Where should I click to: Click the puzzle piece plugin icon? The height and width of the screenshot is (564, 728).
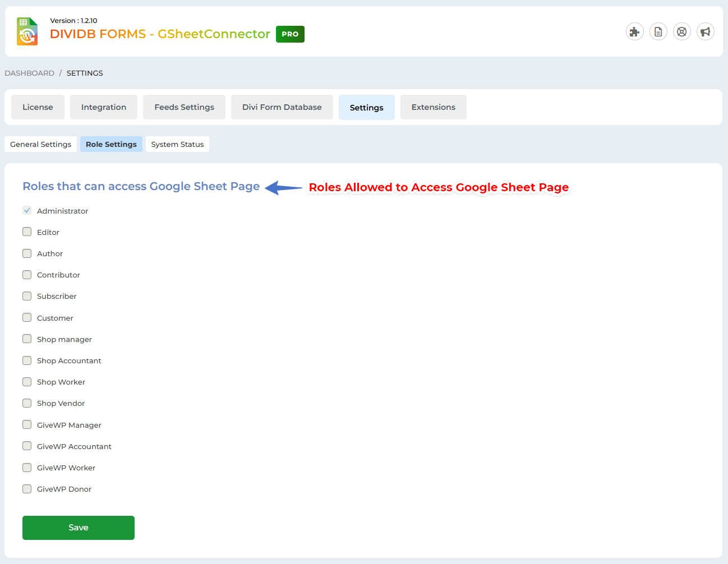point(634,32)
